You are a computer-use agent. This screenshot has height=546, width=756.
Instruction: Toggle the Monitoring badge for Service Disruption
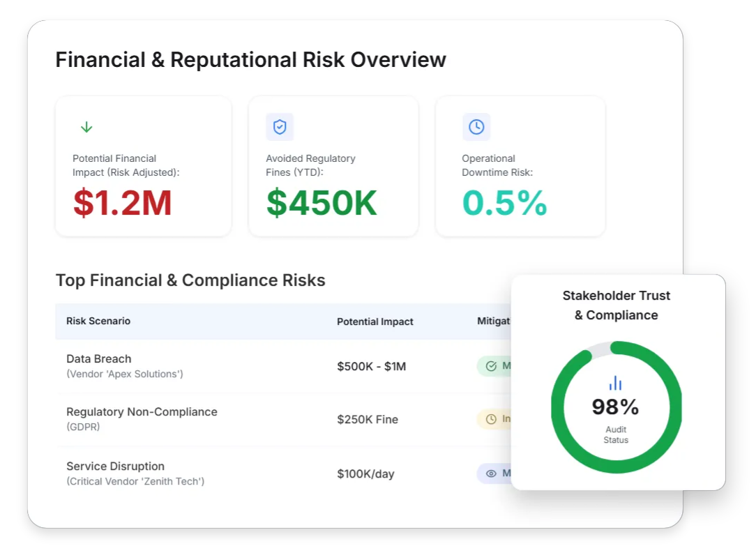tap(497, 473)
